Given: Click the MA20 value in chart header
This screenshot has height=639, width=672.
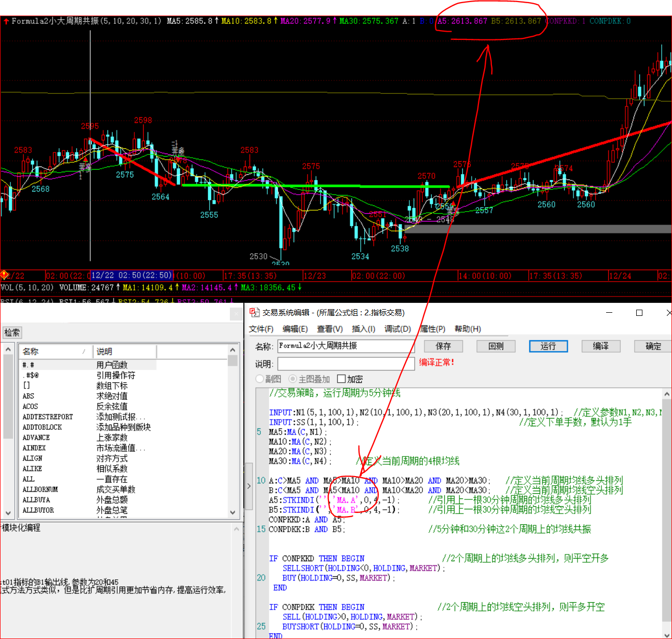Looking at the screenshot, I should click(x=309, y=21).
